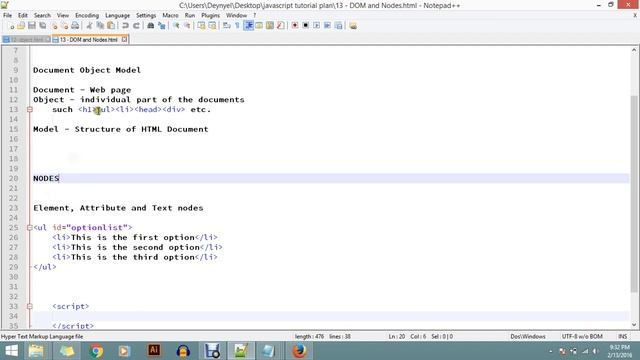Click the UTF-8 w/o BOM encoding status

(582, 336)
